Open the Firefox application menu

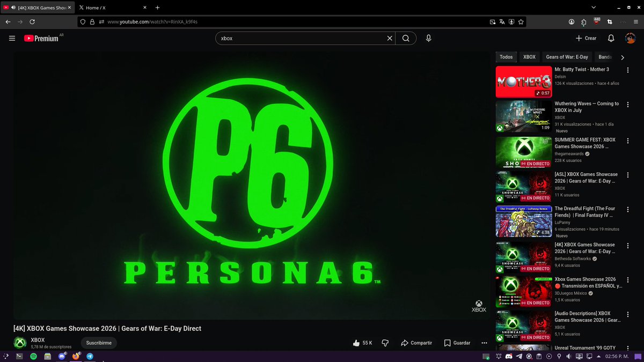click(635, 21)
